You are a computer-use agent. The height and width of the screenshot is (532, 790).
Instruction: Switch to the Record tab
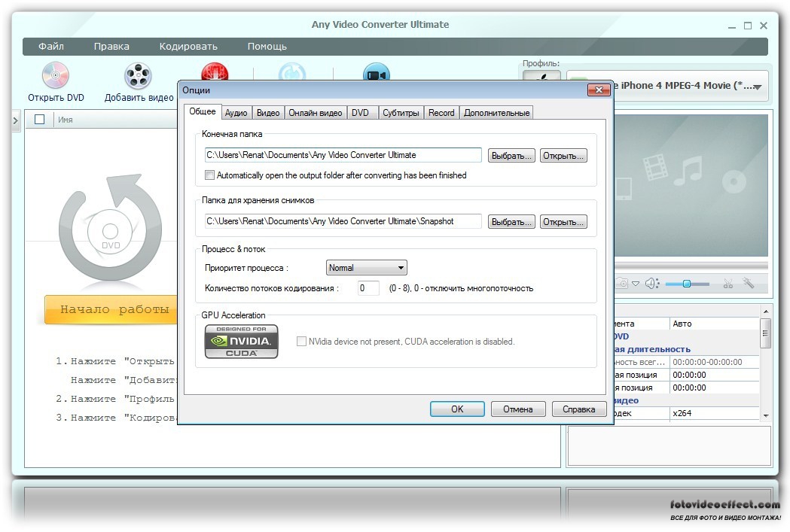[441, 113]
